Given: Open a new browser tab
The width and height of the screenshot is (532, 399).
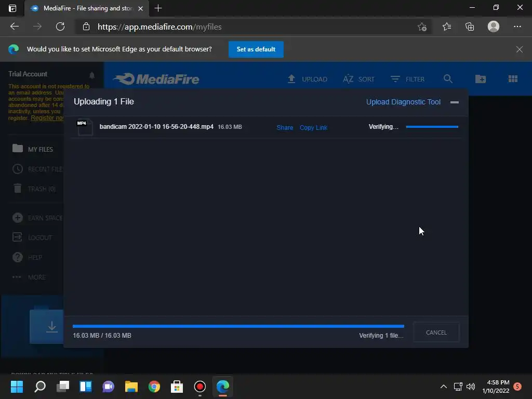Looking at the screenshot, I should [x=158, y=8].
